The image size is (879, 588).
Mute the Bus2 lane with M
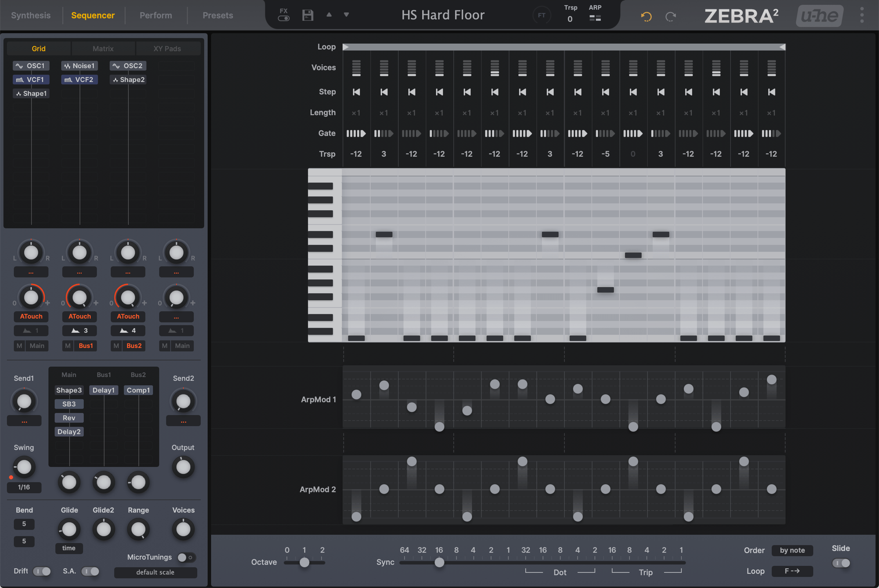tap(116, 346)
